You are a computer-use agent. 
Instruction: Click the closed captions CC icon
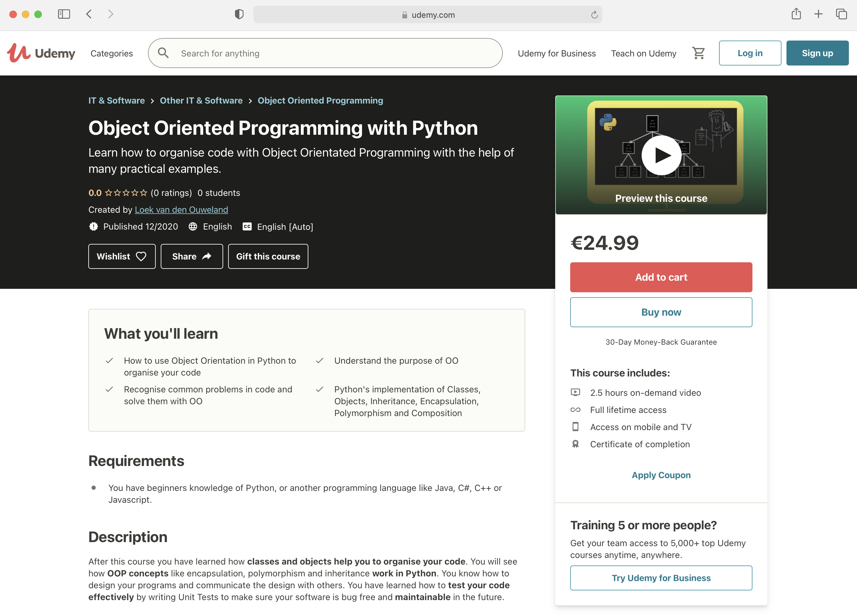[247, 227]
